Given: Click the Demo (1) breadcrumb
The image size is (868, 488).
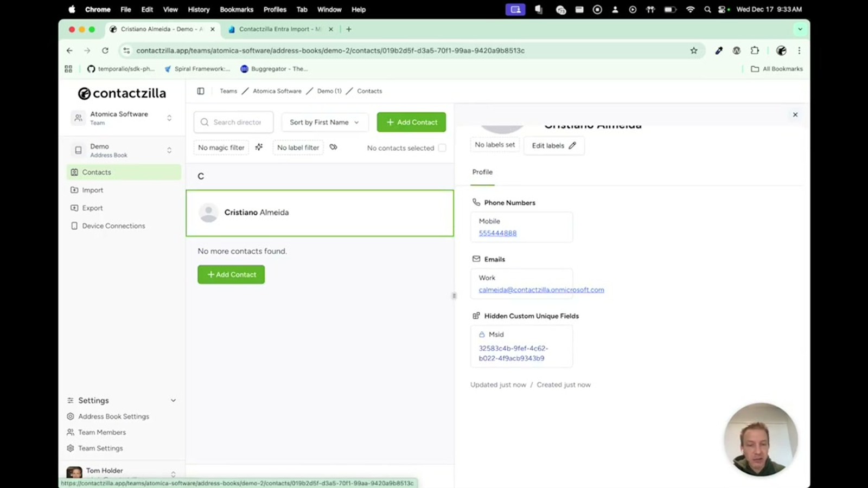Looking at the screenshot, I should coord(329,91).
